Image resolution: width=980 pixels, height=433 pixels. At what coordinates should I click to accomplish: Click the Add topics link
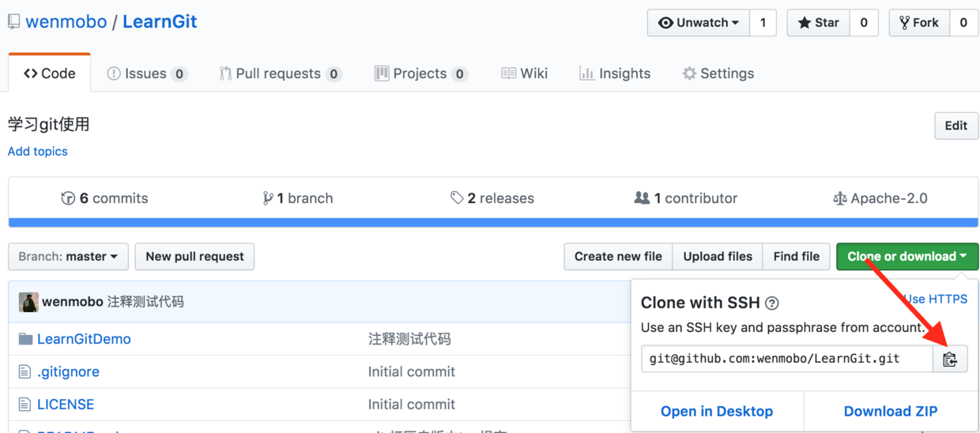(x=38, y=151)
